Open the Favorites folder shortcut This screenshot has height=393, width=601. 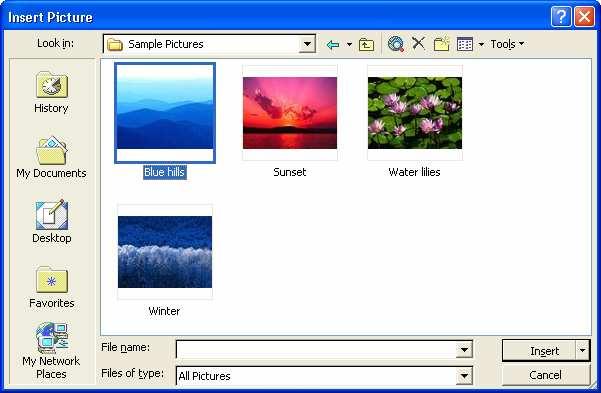point(51,288)
